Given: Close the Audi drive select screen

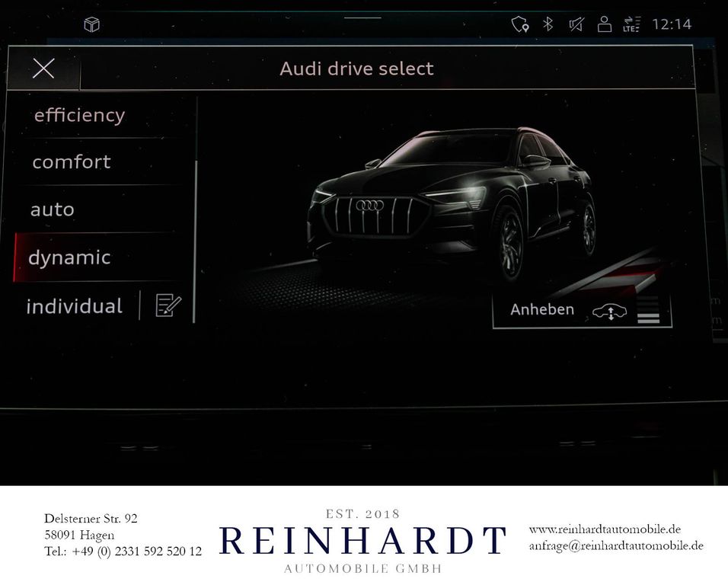Looking at the screenshot, I should 43,69.
